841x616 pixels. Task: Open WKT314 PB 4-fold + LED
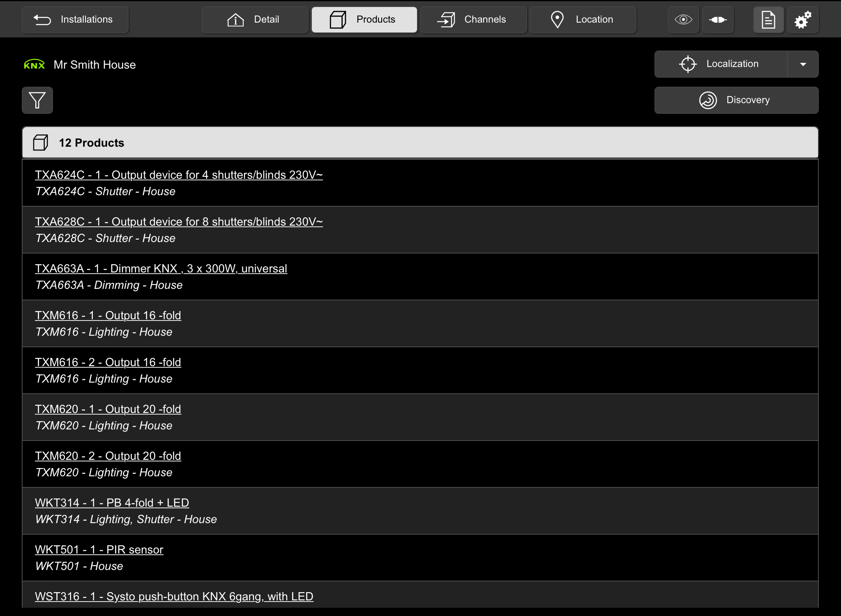tap(112, 503)
